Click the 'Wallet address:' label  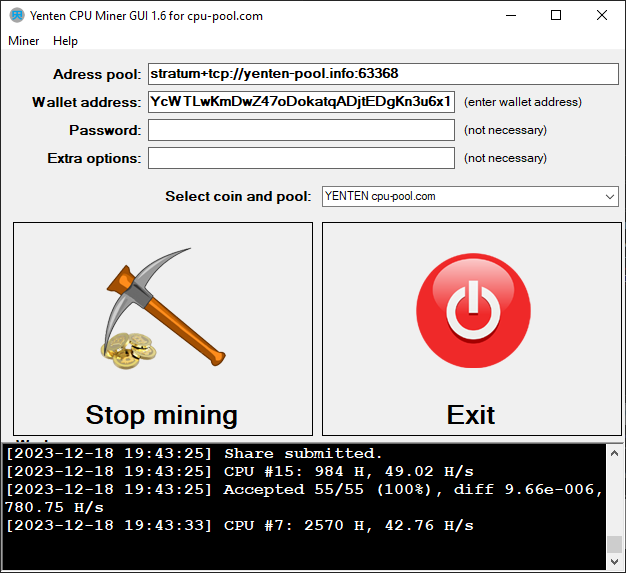coord(87,102)
